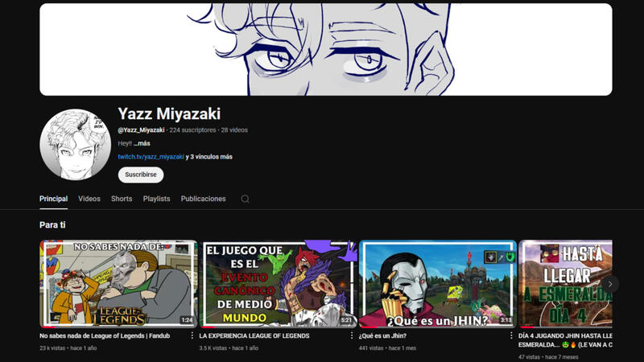
Task: Switch to the Videos tab
Action: click(x=89, y=199)
